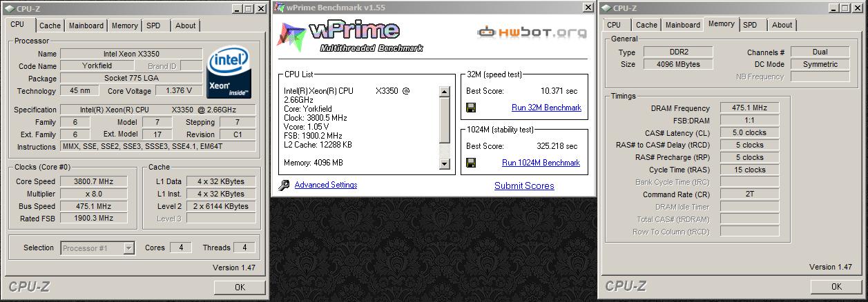
Task: Click the Intel Xeon inside logo
Action: (229, 72)
